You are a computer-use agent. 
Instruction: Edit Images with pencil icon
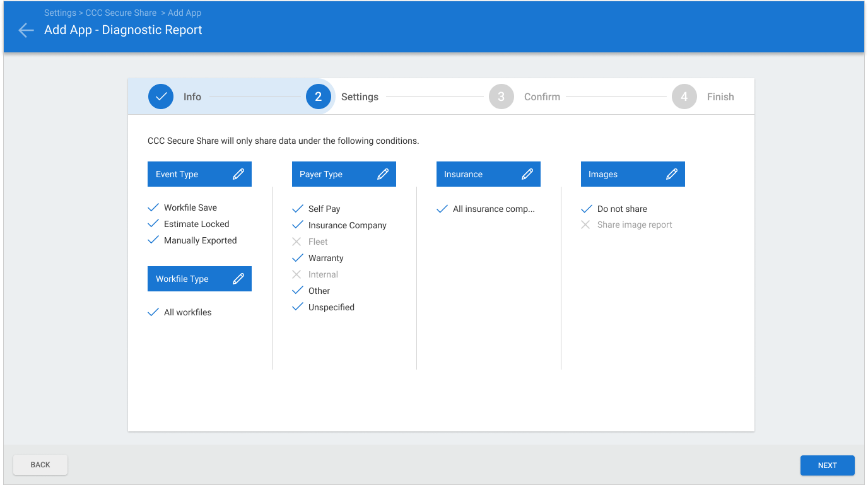click(x=672, y=175)
